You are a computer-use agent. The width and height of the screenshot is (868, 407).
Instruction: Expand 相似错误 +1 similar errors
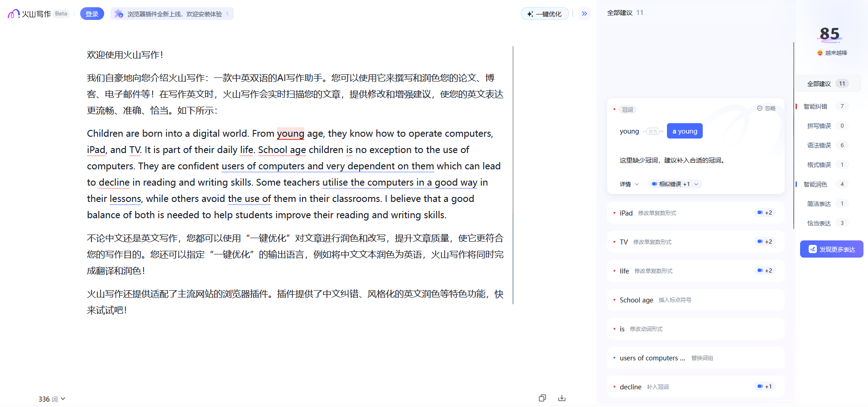click(x=675, y=184)
